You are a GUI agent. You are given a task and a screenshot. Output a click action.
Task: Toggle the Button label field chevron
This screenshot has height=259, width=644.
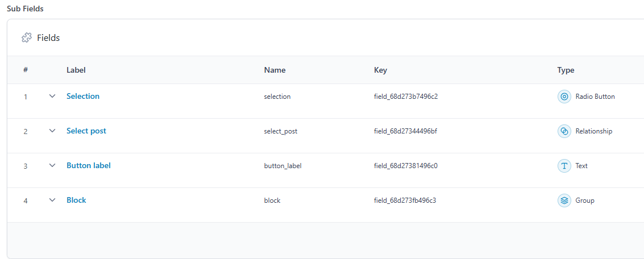[x=52, y=166]
